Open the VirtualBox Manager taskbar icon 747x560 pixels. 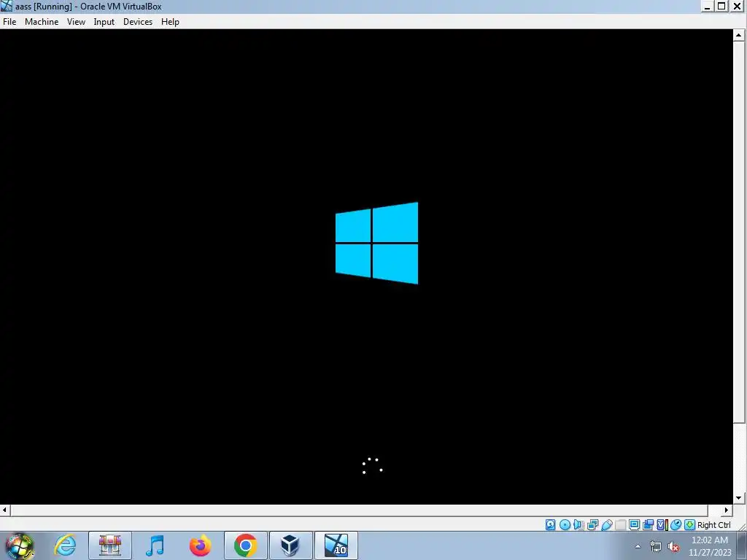[x=290, y=545]
